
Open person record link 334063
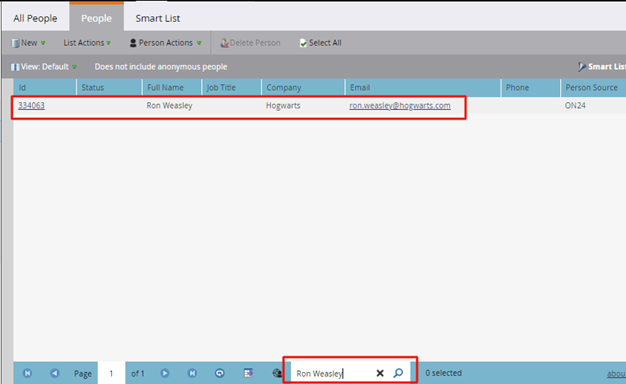(x=31, y=105)
